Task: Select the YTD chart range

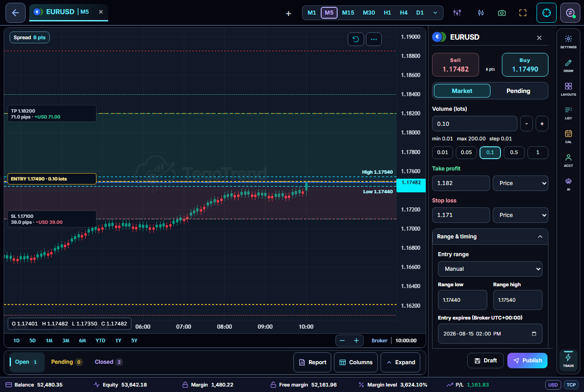Action: point(100,340)
